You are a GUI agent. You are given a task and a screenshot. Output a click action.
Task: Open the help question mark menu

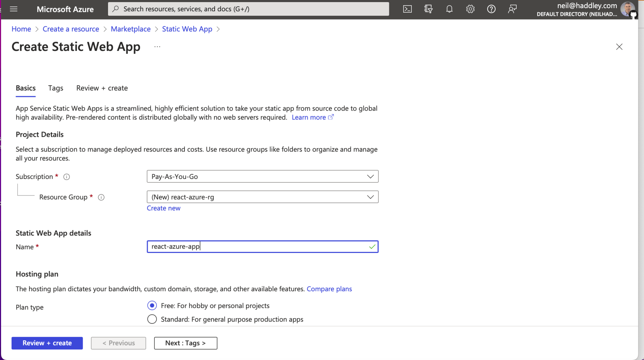491,9
